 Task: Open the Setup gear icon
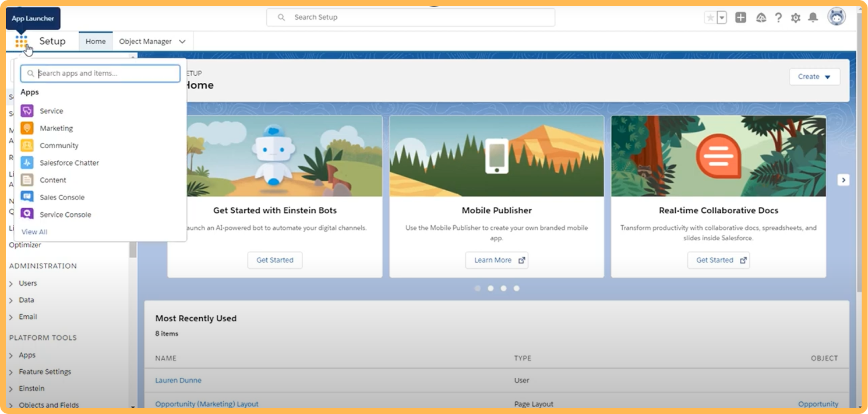click(796, 17)
